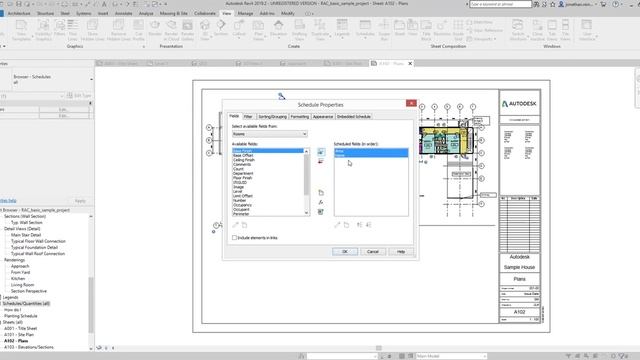Click the Properties help link

[8, 200]
